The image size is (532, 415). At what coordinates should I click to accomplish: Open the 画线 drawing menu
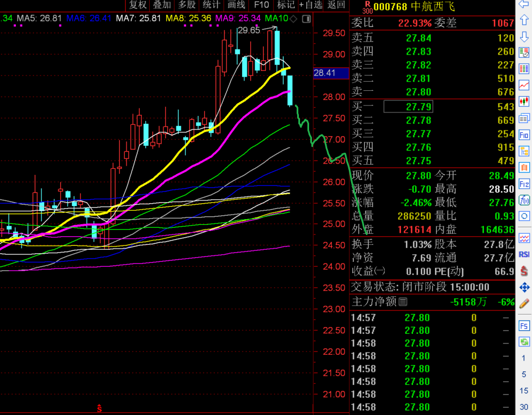pyautogui.click(x=236, y=5)
